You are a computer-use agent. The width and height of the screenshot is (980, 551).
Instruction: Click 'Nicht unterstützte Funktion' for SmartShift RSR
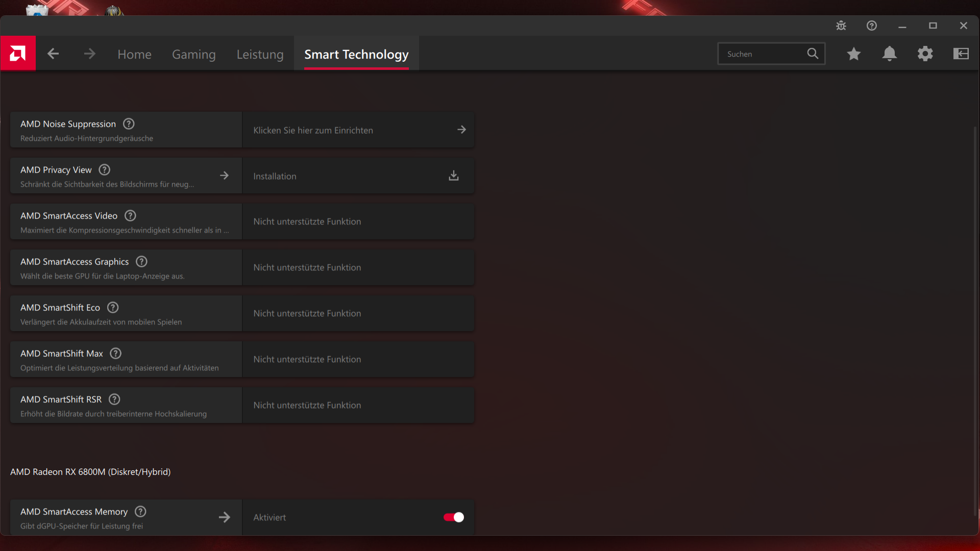pyautogui.click(x=307, y=405)
